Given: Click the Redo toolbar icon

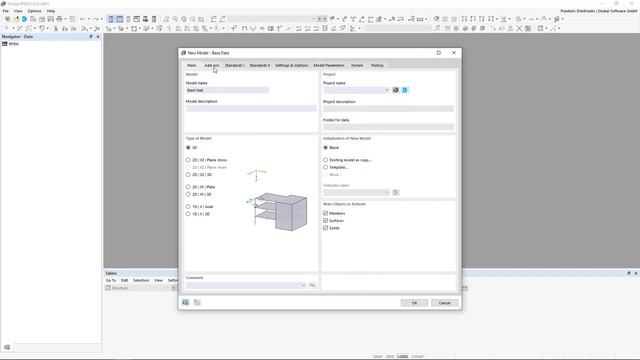Looking at the screenshot, I should coord(96,19).
